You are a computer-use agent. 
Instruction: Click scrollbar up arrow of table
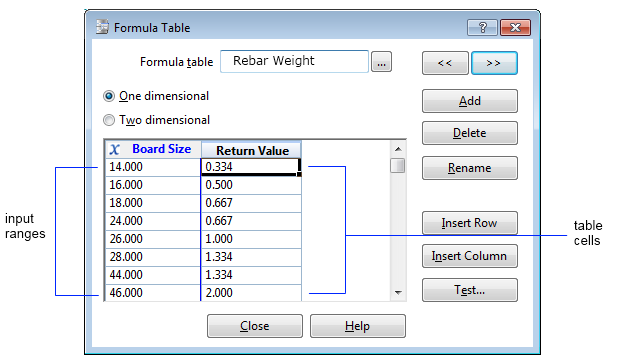click(398, 149)
